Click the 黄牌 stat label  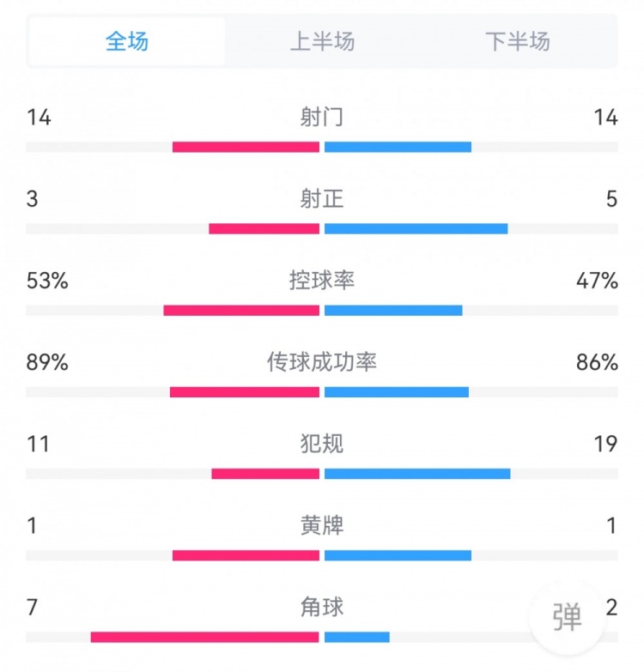click(322, 525)
